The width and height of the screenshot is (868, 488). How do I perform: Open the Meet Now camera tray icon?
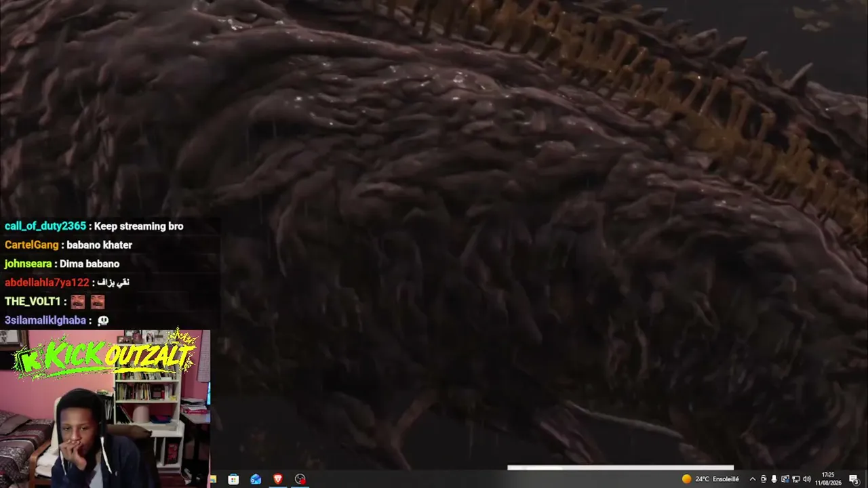763,479
